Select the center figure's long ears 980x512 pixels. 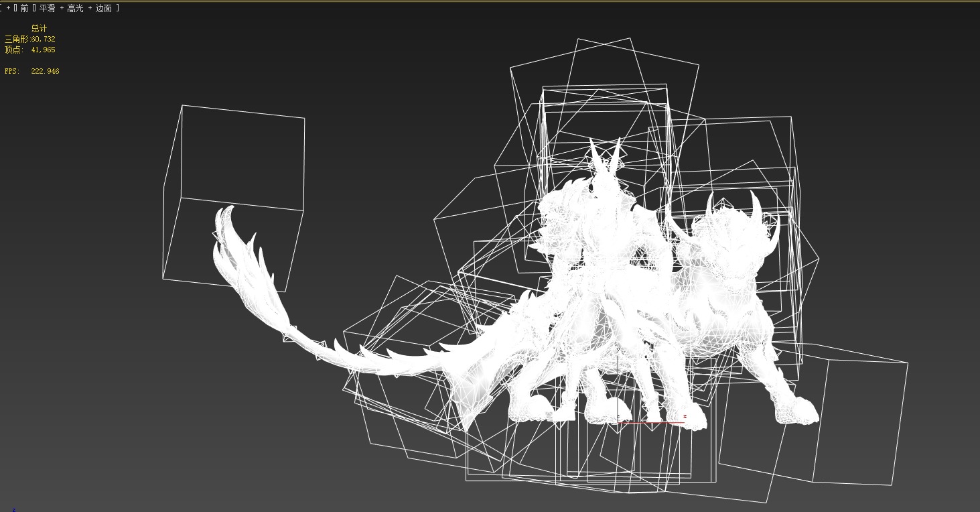pyautogui.click(x=606, y=158)
